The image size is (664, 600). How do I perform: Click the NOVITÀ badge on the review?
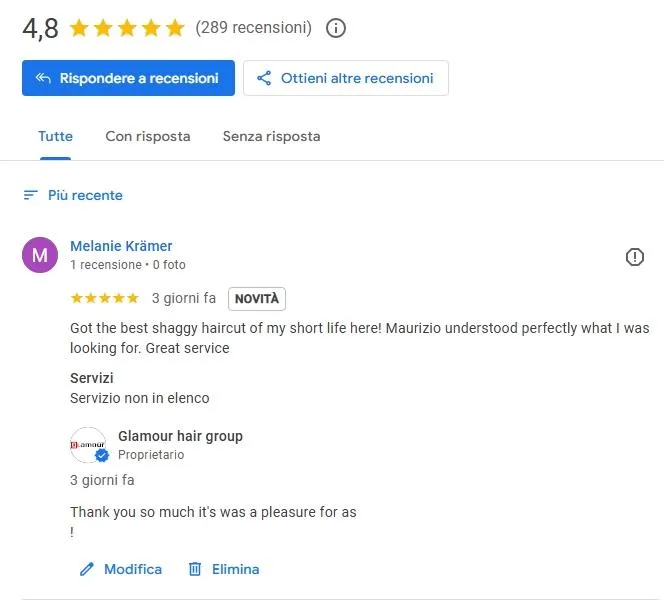coord(257,299)
